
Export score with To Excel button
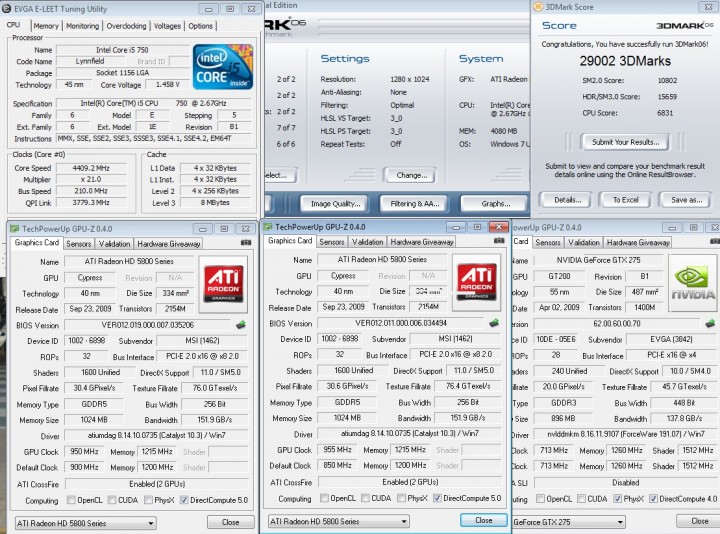point(625,200)
